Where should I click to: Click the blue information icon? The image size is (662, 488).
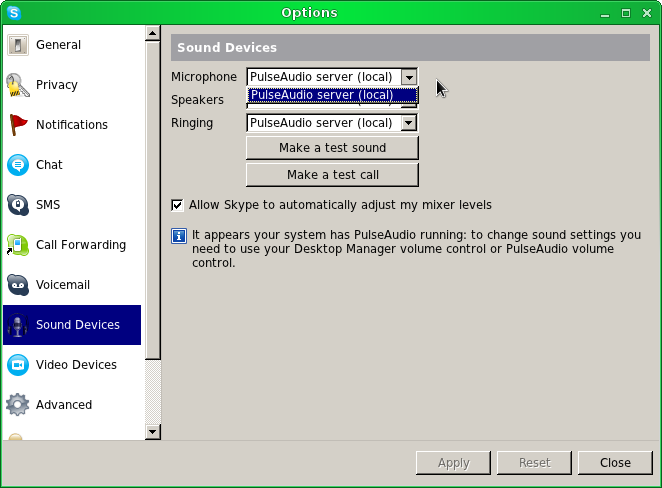coord(179,236)
